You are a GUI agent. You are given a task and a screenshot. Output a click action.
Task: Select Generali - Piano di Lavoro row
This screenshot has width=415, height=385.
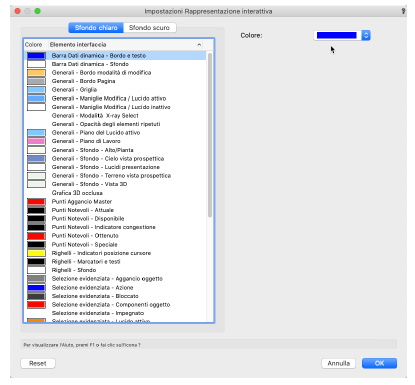click(x=115, y=141)
